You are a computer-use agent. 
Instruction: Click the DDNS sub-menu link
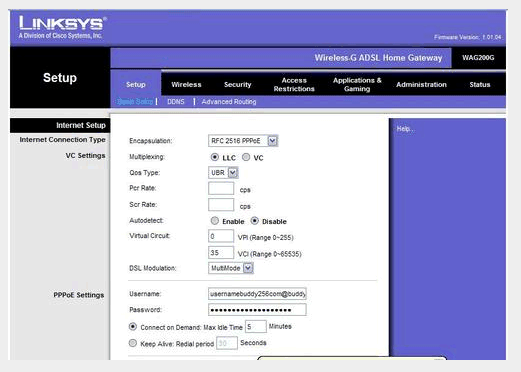(176, 102)
